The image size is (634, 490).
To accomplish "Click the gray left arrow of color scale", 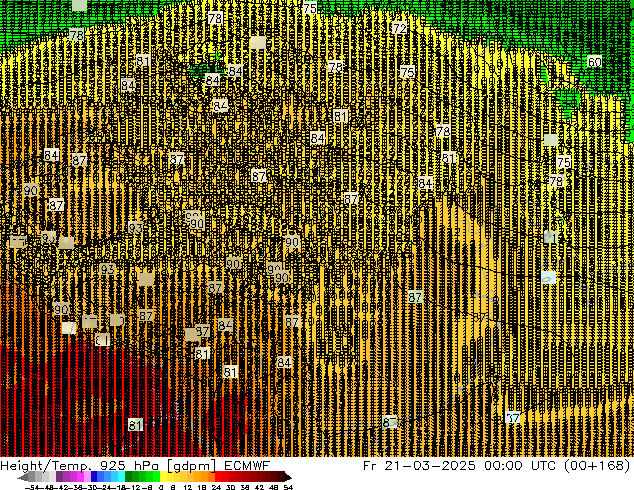I will click(23, 477).
